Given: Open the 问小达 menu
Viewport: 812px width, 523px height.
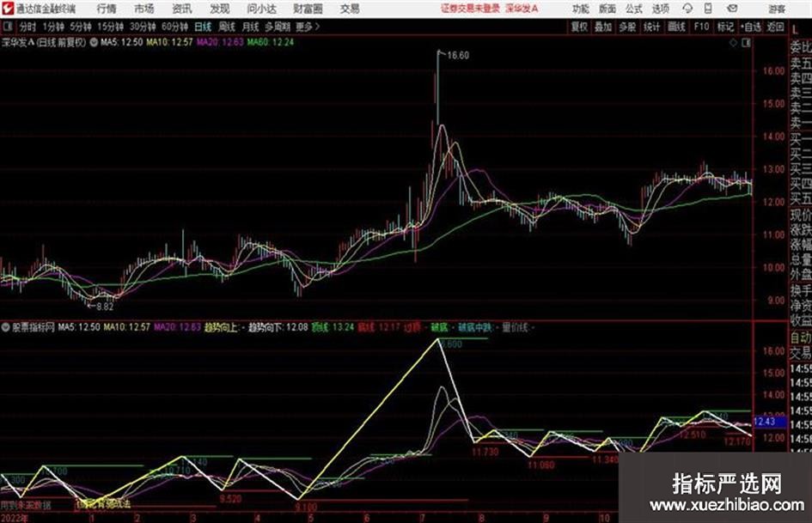Looking at the screenshot, I should tap(261, 9).
